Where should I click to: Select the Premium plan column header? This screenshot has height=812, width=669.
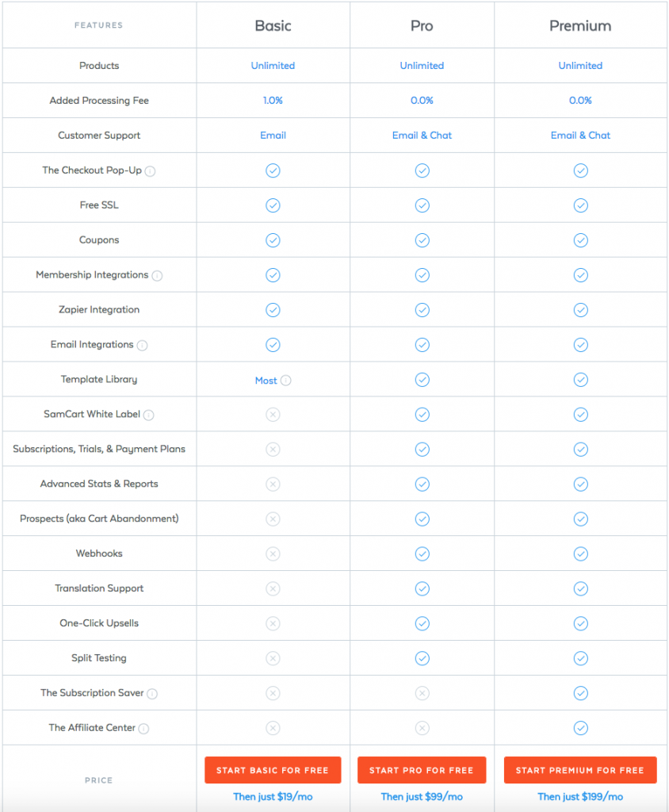coord(580,26)
